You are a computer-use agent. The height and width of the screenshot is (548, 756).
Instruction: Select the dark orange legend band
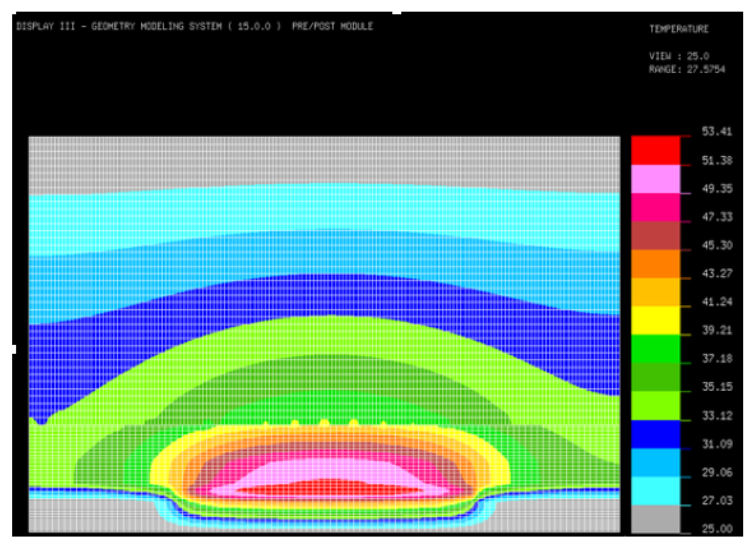(655, 263)
